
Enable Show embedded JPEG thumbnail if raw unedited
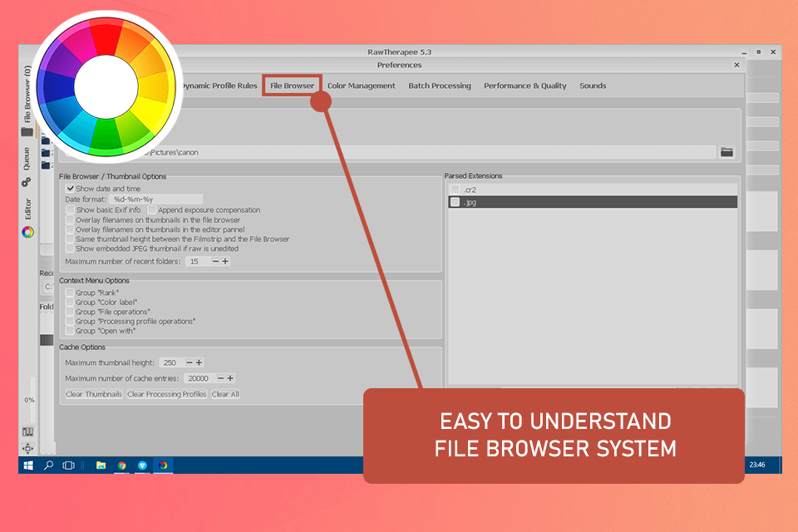70,249
